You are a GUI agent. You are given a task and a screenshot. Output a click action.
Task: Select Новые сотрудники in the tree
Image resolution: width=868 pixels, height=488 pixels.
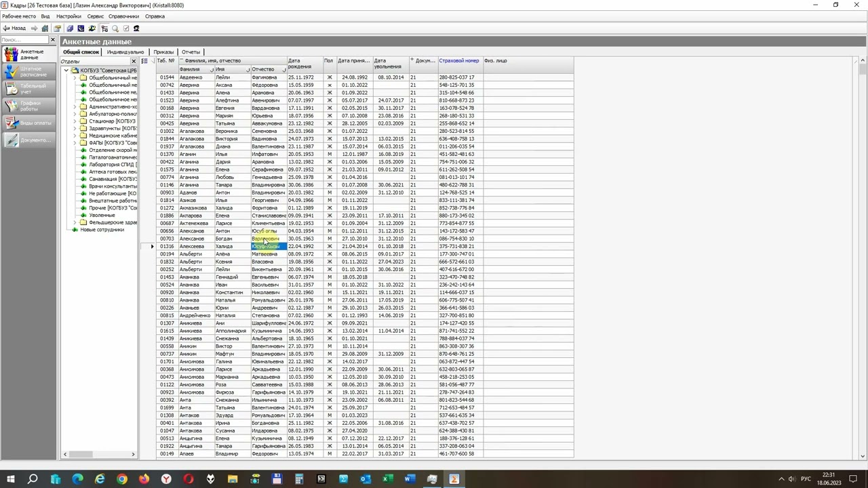click(x=102, y=230)
